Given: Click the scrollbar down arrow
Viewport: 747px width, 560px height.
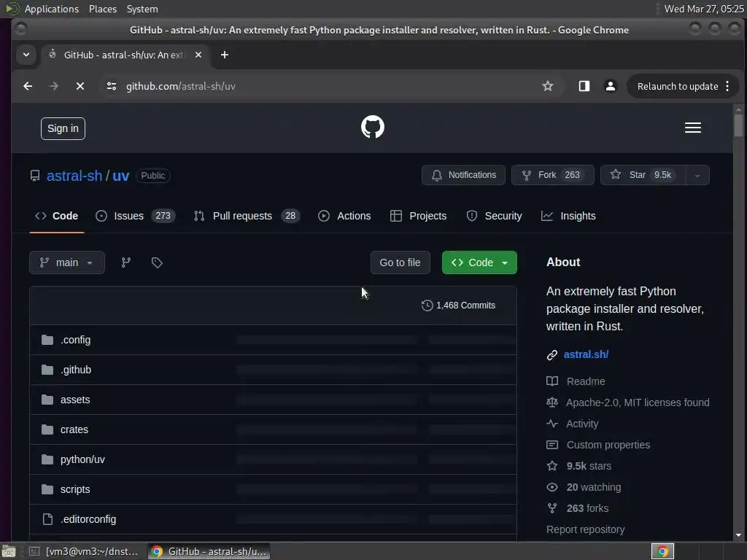Looking at the screenshot, I should coord(738,536).
